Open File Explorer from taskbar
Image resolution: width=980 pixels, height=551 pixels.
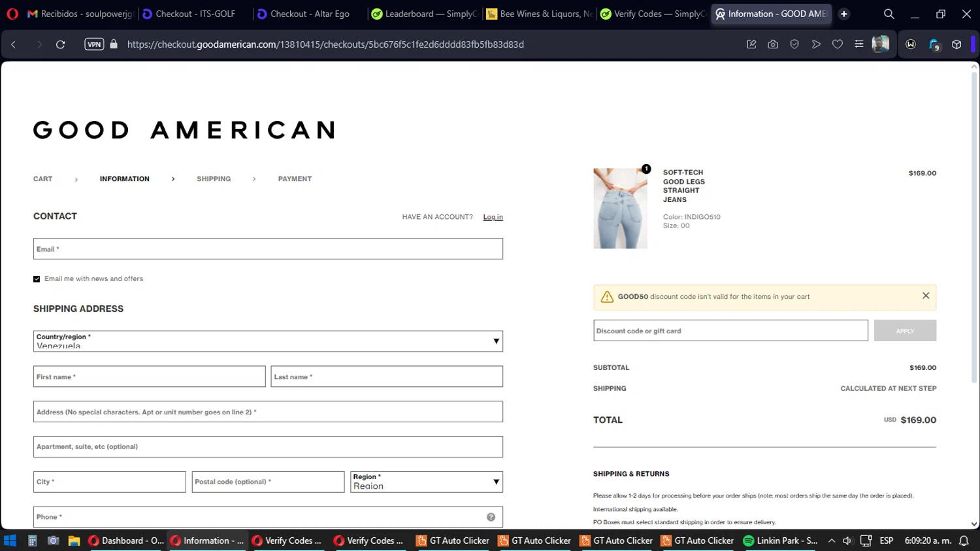click(x=74, y=541)
